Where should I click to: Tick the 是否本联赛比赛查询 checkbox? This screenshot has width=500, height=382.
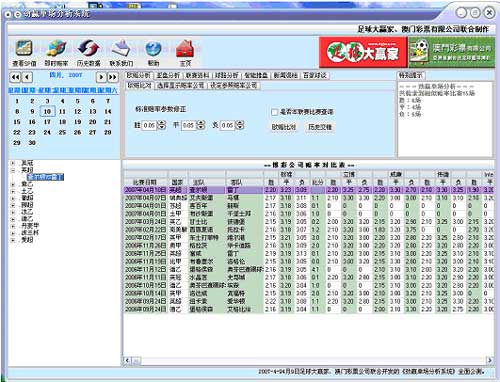pos(275,112)
